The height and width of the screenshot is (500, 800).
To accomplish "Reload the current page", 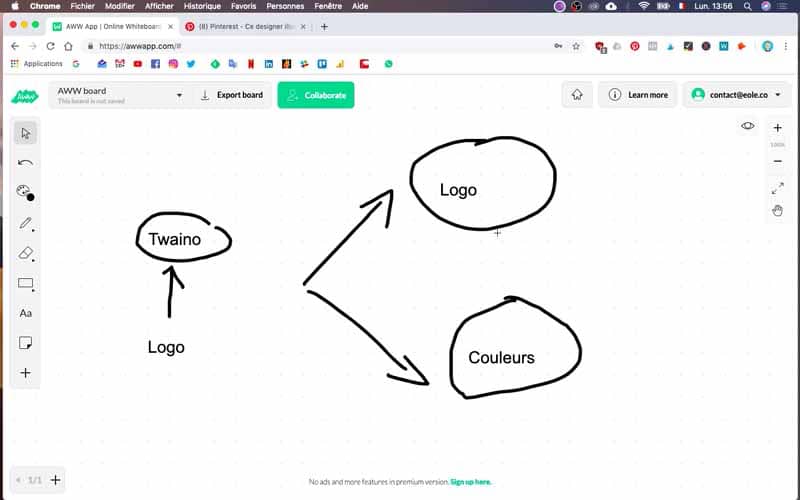I will [51, 46].
